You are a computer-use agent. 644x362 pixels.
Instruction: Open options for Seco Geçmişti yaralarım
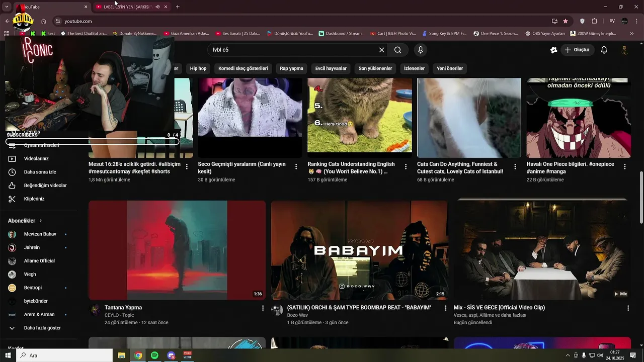pos(296,166)
